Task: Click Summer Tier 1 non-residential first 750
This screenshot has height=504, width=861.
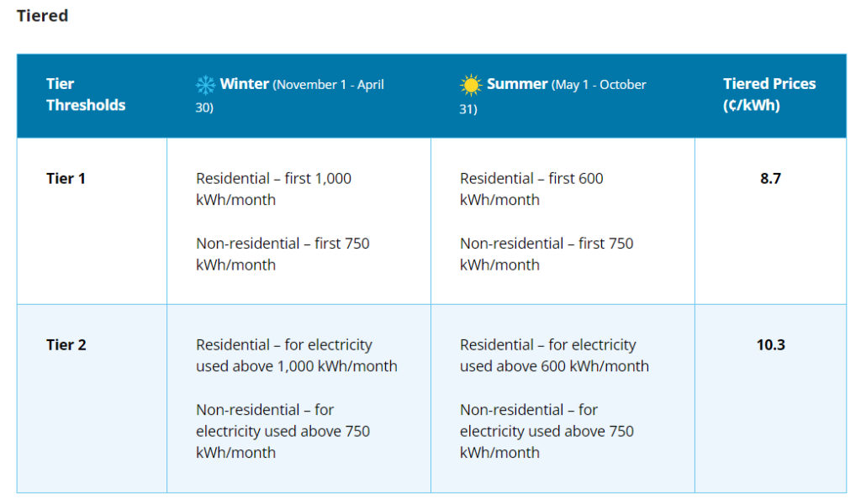Action: coord(547,254)
